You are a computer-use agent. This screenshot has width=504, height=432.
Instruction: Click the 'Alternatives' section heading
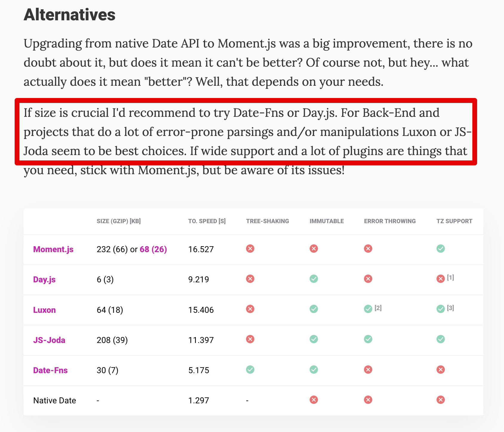(70, 15)
